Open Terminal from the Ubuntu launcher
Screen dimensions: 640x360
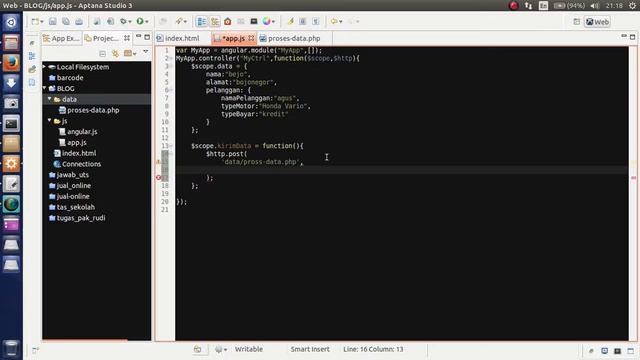point(11,123)
